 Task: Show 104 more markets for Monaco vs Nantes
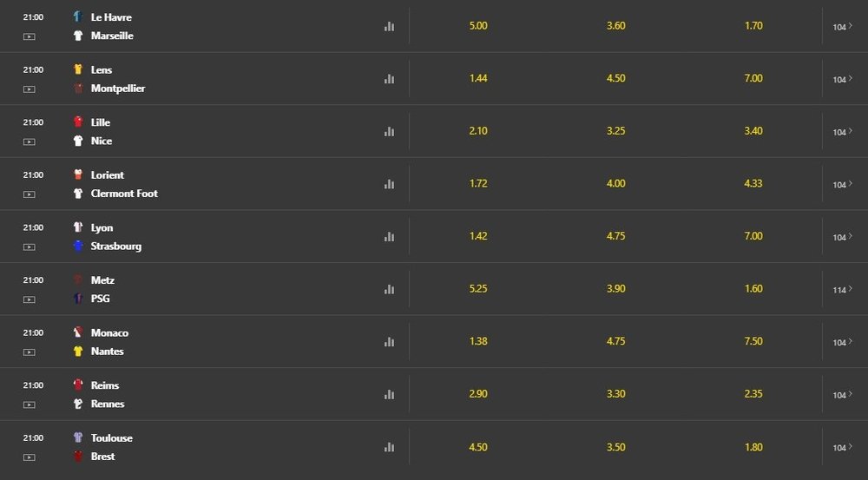tap(842, 342)
